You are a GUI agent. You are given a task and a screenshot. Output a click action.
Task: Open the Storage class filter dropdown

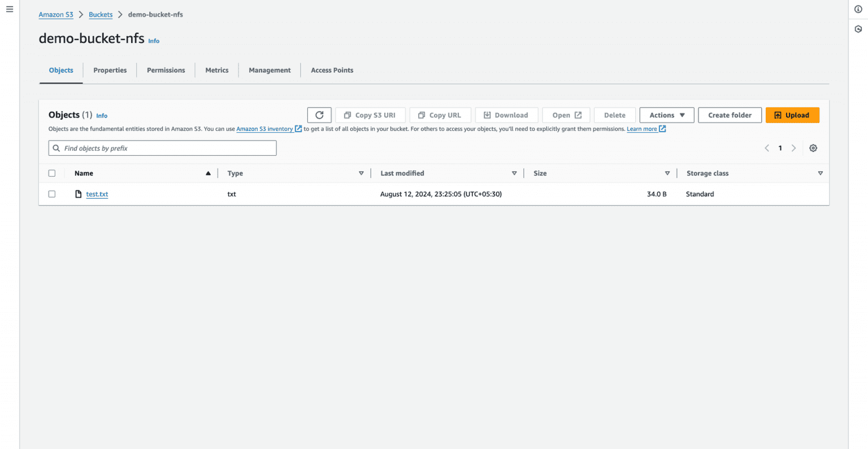click(821, 173)
